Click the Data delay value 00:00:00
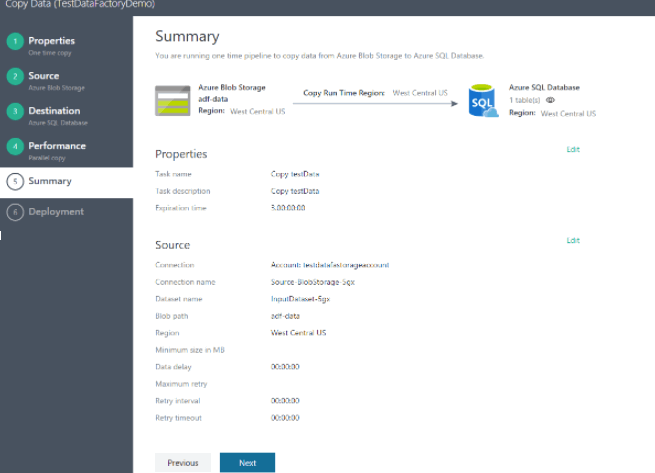The width and height of the screenshot is (655, 473). click(285, 366)
